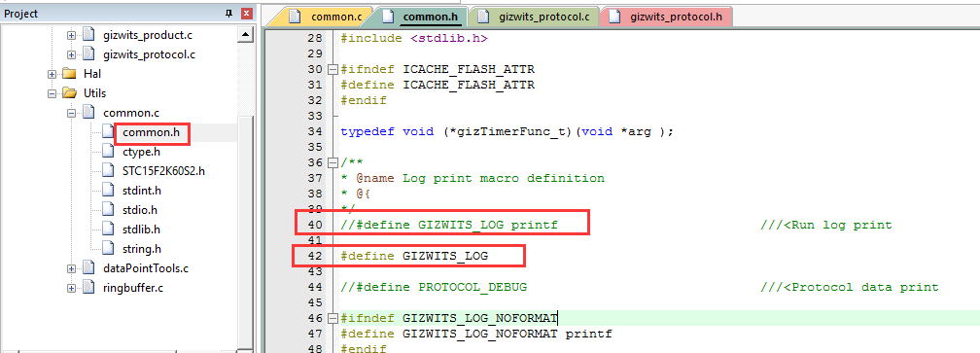The width and height of the screenshot is (980, 353).
Task: Click the '///<Protocol data print' comment
Action: [850, 288]
